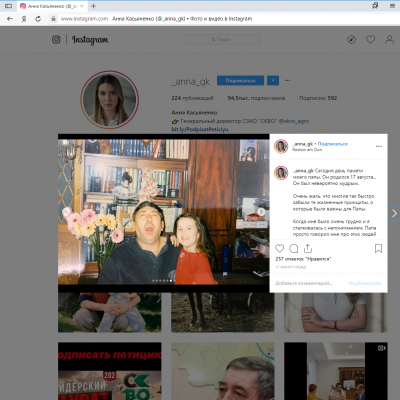Open the @skvo_agro mention link
The height and width of the screenshot is (400, 400).
294,121
